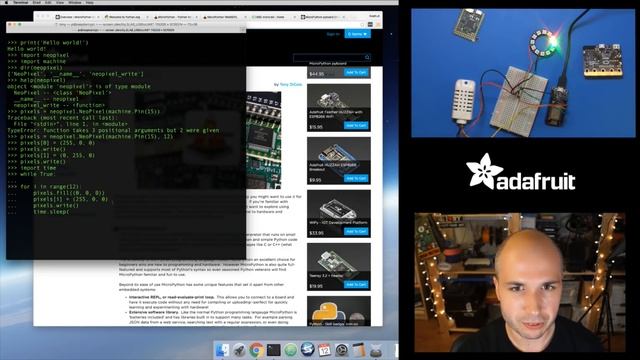This screenshot has width=640, height=360.
Task: Click the TypeError message in the terminal
Action: (113, 130)
